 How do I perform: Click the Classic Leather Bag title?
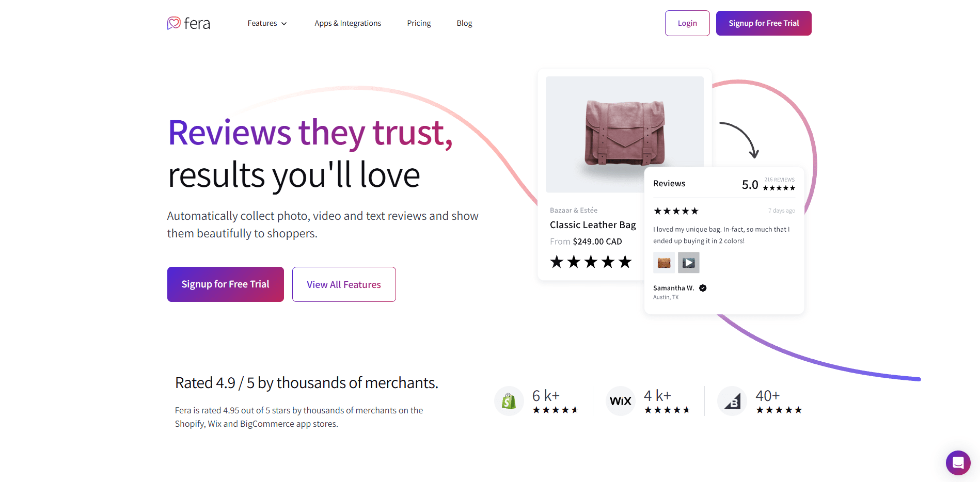pos(593,225)
